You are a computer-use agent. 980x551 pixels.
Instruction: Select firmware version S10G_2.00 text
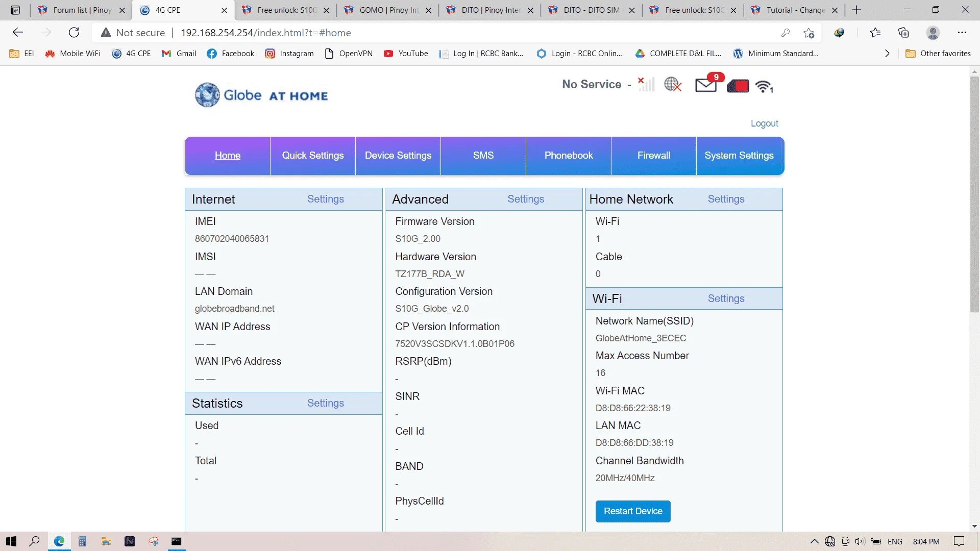[418, 239]
